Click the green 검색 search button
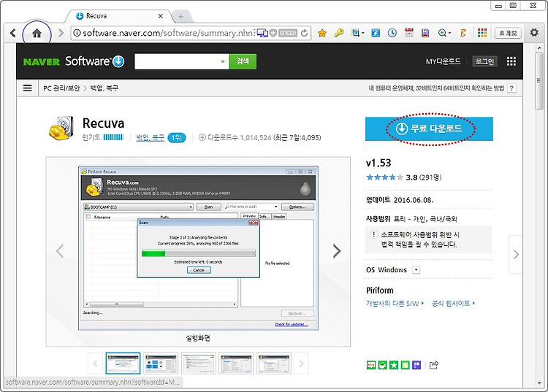This screenshot has width=548, height=392. (243, 61)
